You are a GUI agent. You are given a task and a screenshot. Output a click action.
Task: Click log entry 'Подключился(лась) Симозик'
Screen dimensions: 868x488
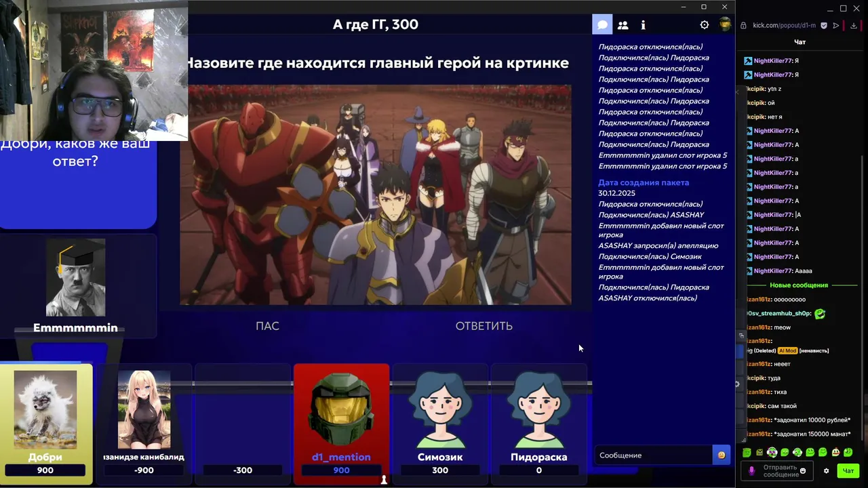650,256
